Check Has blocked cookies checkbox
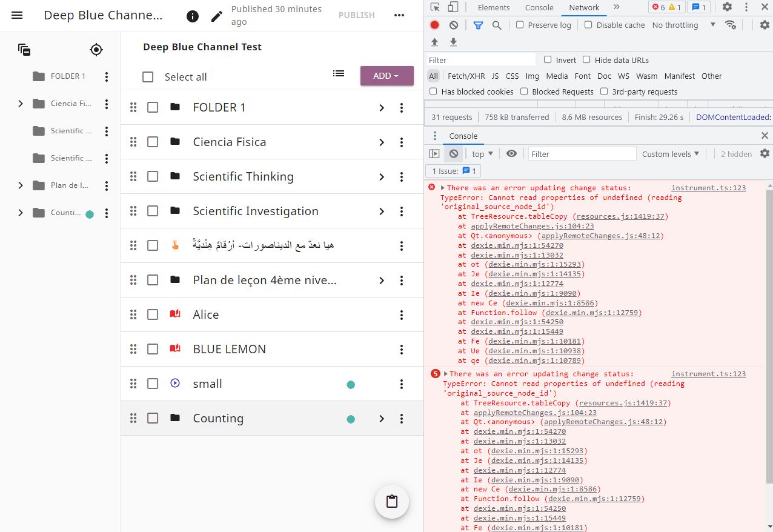 pos(433,91)
